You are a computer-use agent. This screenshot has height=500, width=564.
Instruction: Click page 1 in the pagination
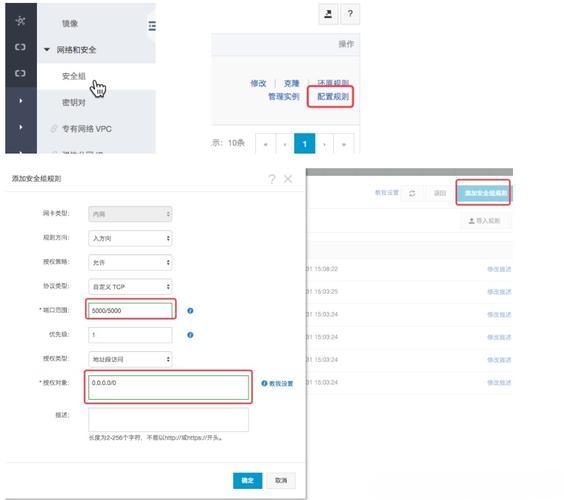pyautogui.click(x=305, y=144)
